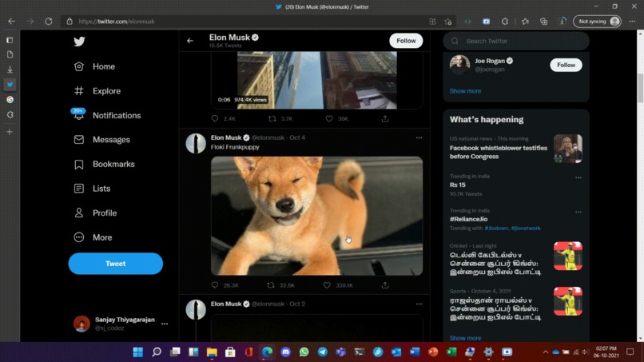The height and width of the screenshot is (362, 644).
Task: Retweet the Floki Frunkpuppy tweet
Action: coord(271,285)
